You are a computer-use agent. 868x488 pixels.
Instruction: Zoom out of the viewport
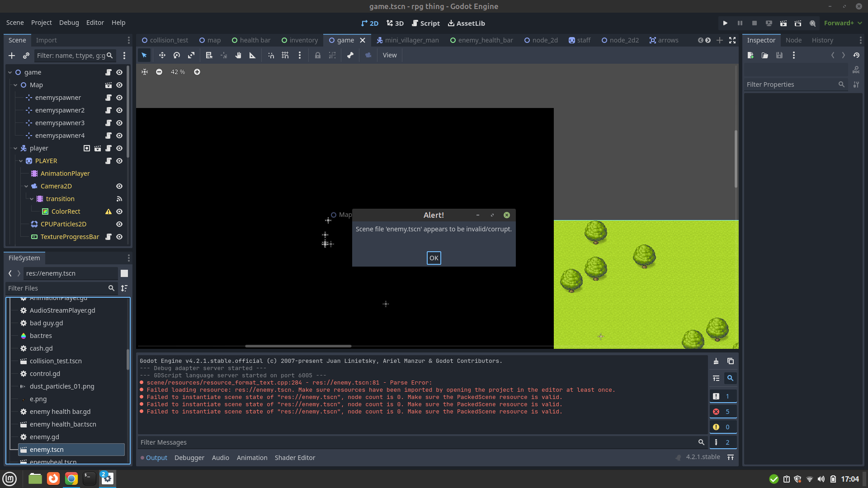pos(159,72)
